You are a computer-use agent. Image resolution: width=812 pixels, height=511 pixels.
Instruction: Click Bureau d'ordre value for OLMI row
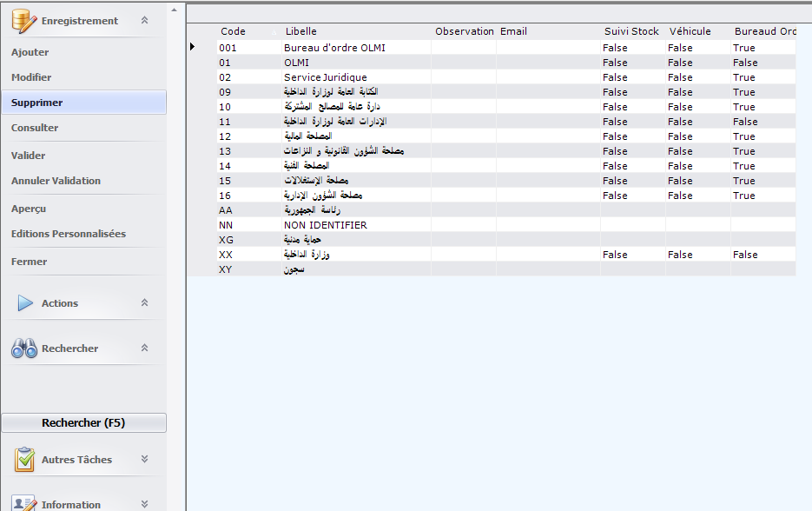coord(745,63)
